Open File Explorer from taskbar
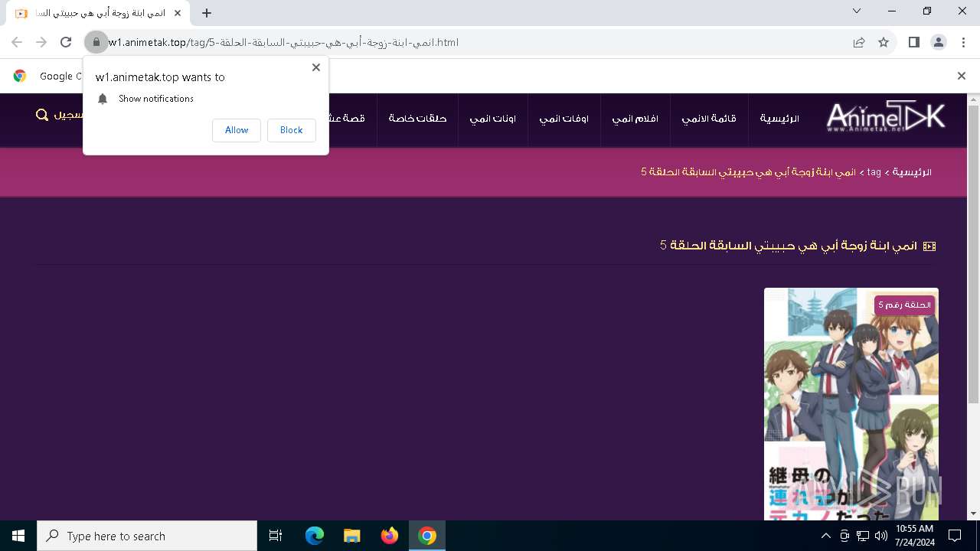This screenshot has width=980, height=551. 352,536
